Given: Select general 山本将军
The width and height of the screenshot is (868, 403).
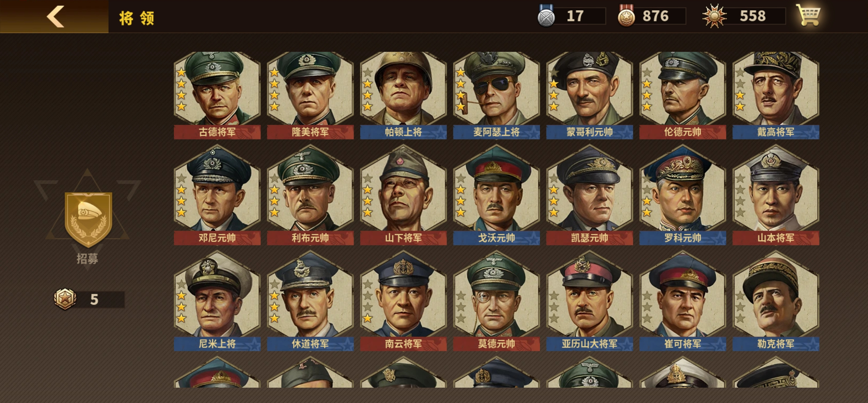Looking at the screenshot, I should click(x=776, y=195).
